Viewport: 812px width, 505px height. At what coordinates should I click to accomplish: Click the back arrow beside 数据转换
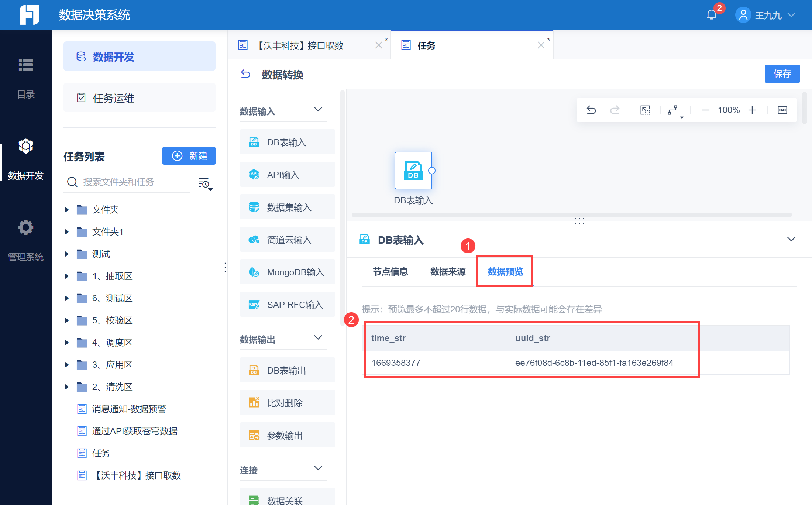click(245, 74)
